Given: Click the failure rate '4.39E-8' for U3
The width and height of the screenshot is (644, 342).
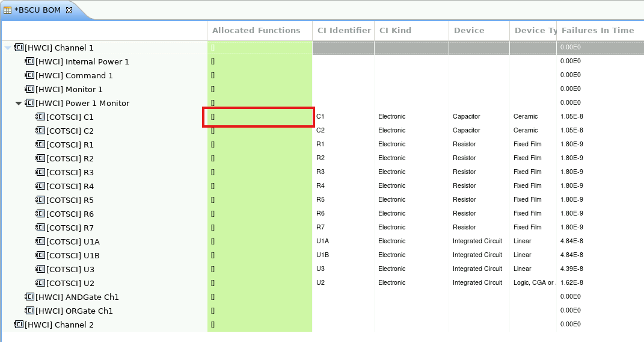Looking at the screenshot, I should point(572,269).
